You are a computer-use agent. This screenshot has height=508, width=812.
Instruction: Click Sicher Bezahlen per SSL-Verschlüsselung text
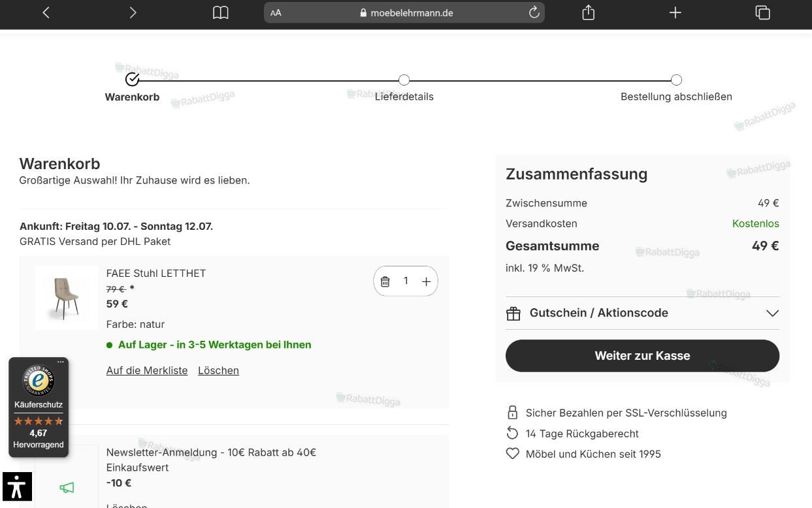(x=626, y=413)
